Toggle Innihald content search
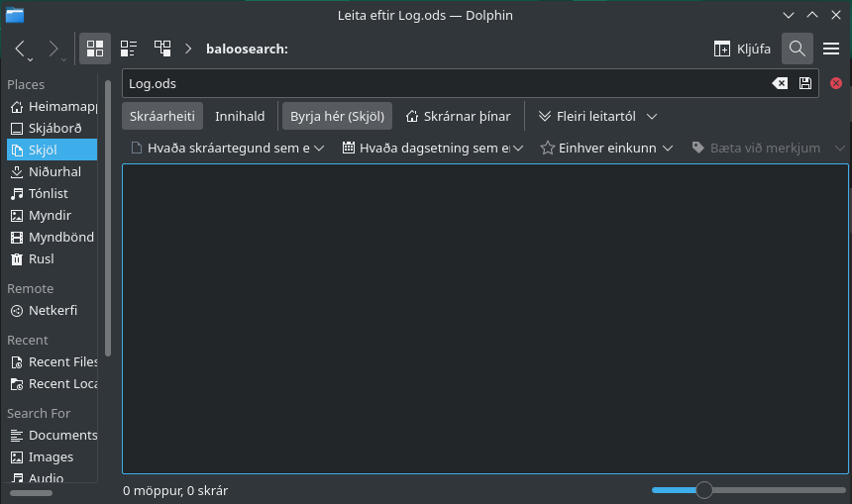The width and height of the screenshot is (852, 504). click(240, 116)
